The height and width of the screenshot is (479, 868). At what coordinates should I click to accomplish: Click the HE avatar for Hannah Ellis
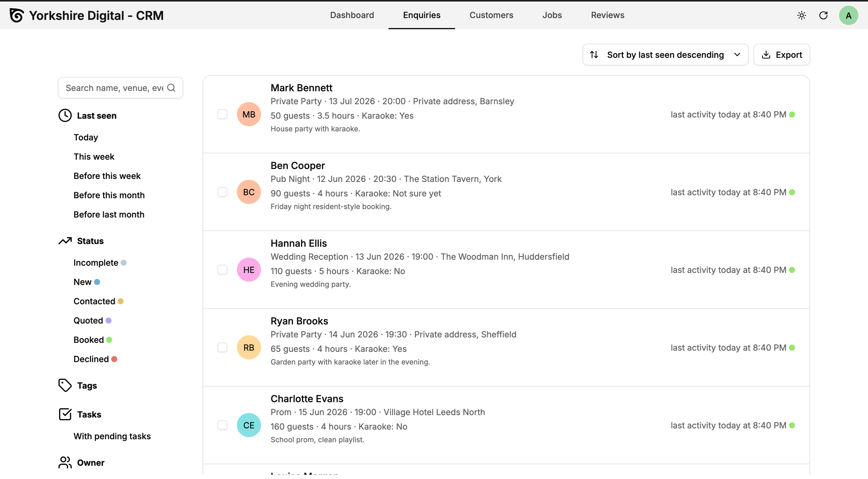(249, 270)
